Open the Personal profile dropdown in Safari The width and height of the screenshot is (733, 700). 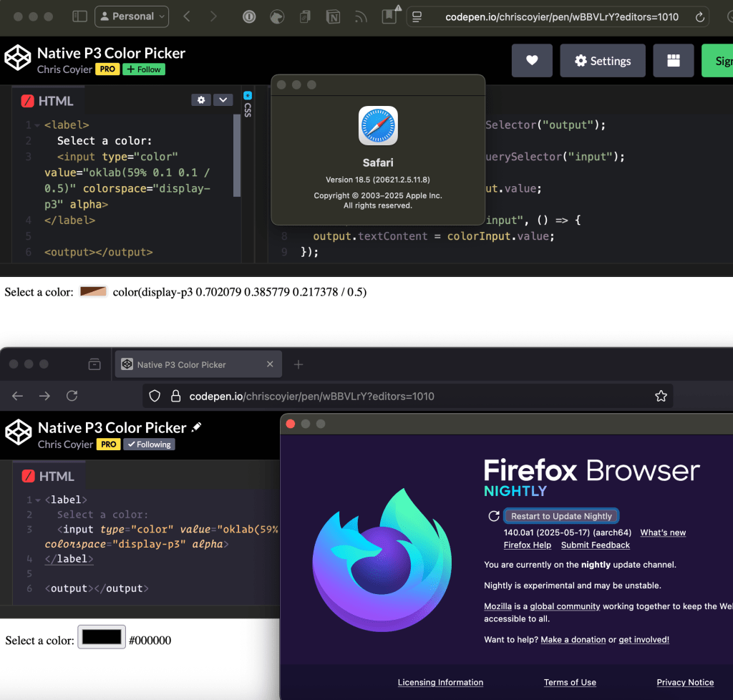[132, 16]
